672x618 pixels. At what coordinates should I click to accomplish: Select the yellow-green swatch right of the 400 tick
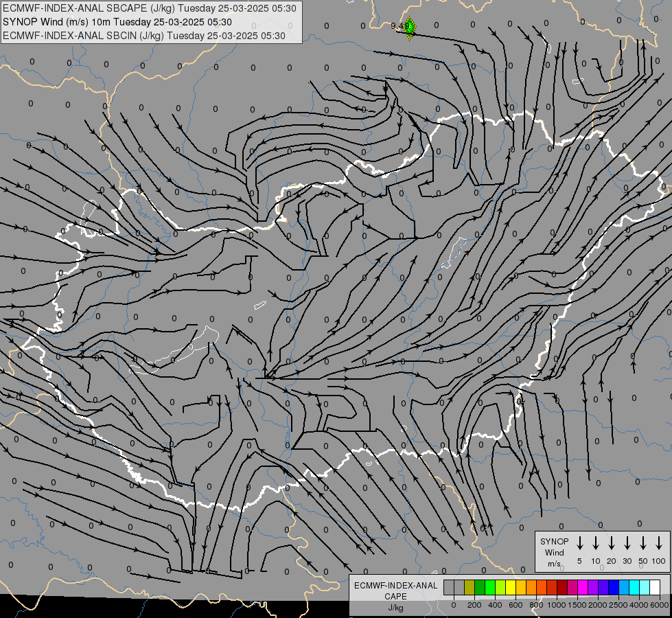click(500, 587)
